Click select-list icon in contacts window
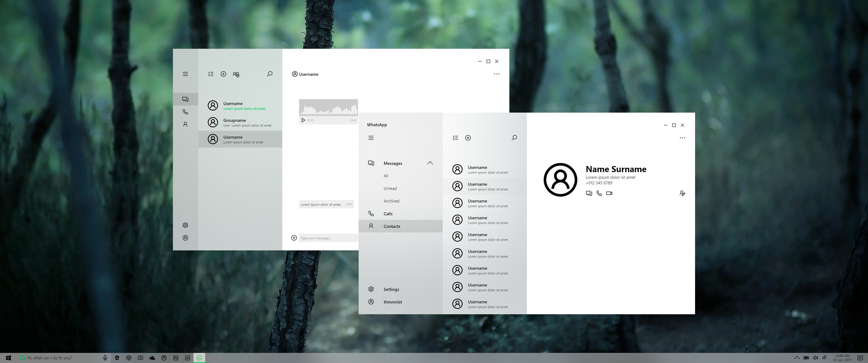Screen dimensions: 868x363 coord(455,138)
